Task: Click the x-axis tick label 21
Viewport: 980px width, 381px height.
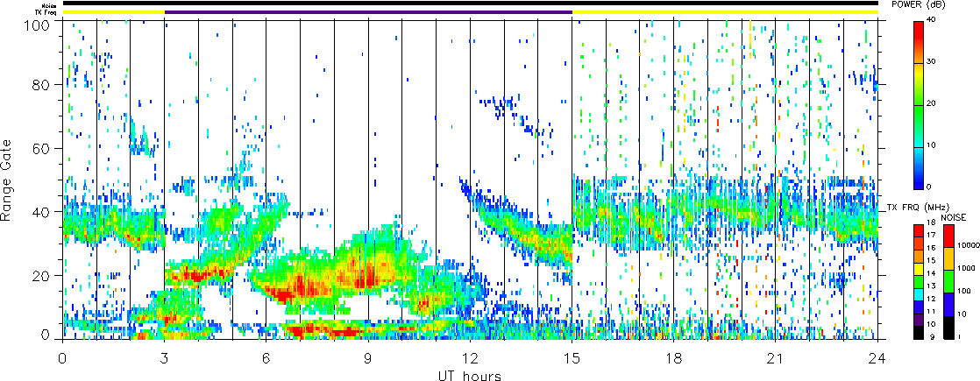Action: coord(776,358)
